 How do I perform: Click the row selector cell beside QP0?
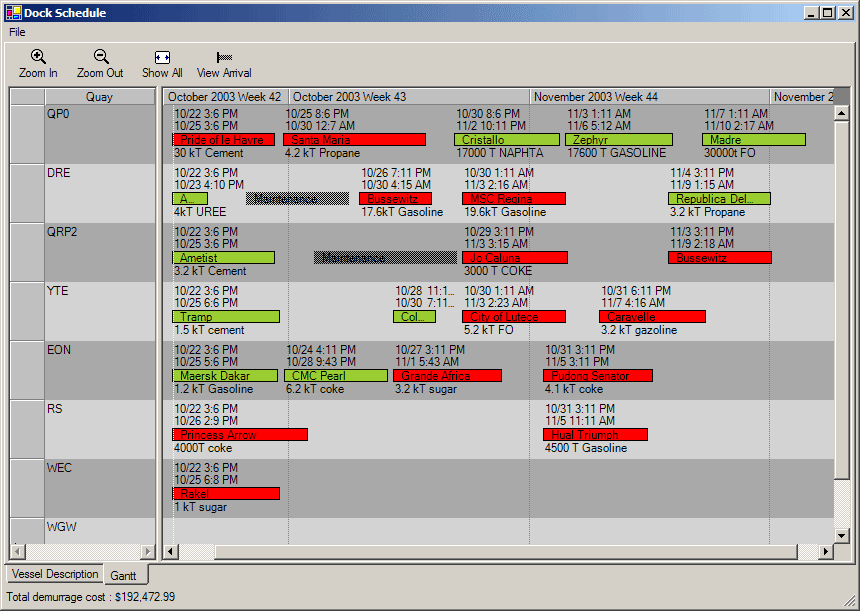coord(27,134)
